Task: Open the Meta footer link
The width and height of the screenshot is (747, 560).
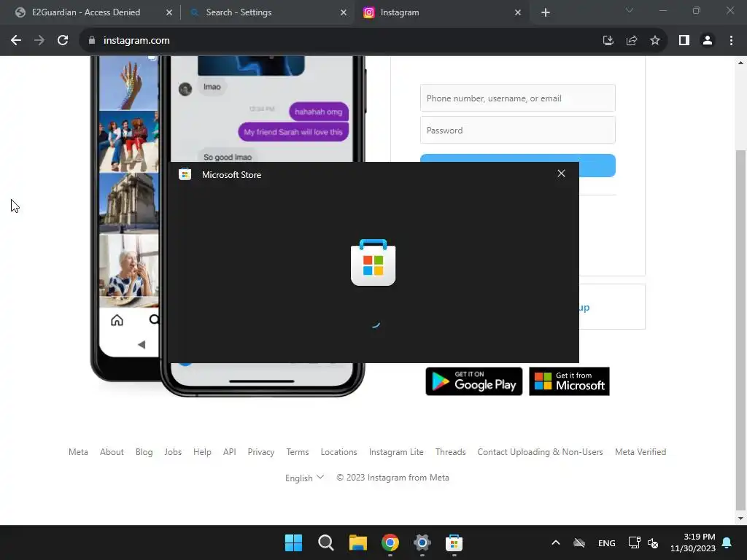Action: pyautogui.click(x=78, y=452)
